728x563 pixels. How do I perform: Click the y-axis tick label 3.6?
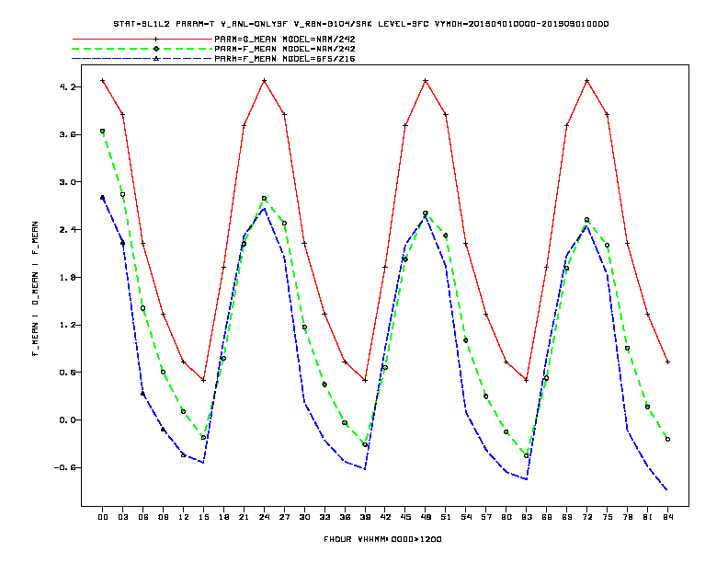67,134
